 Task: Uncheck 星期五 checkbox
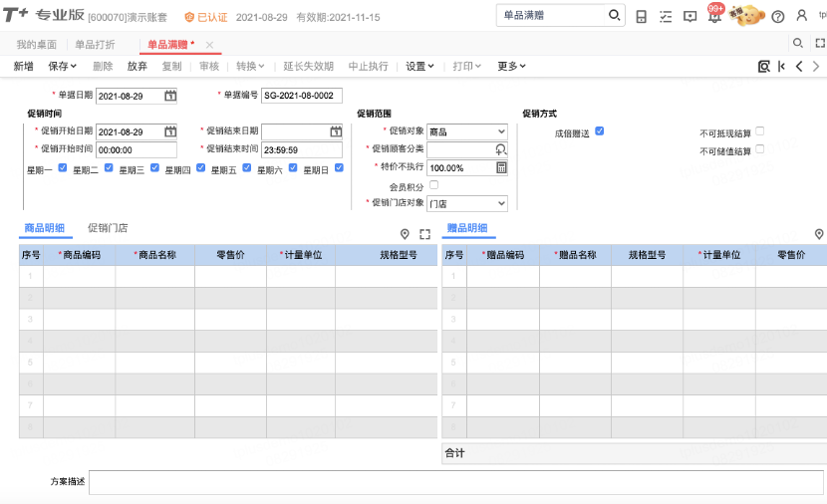click(247, 167)
